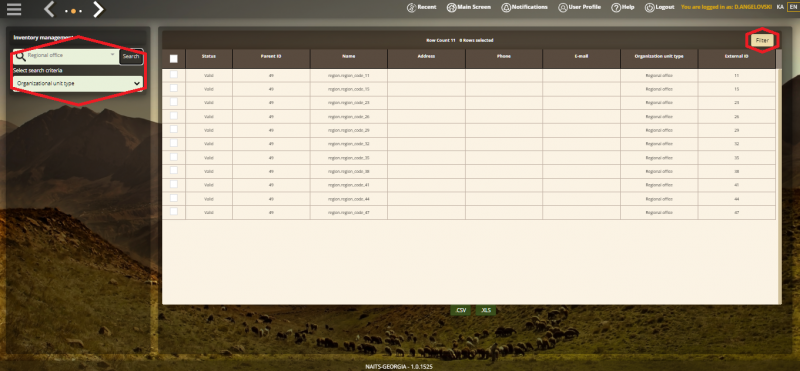Click Parent ID 49 in region_code_41 row
Image resolution: width=800 pixels, height=371 pixels.
click(271, 185)
